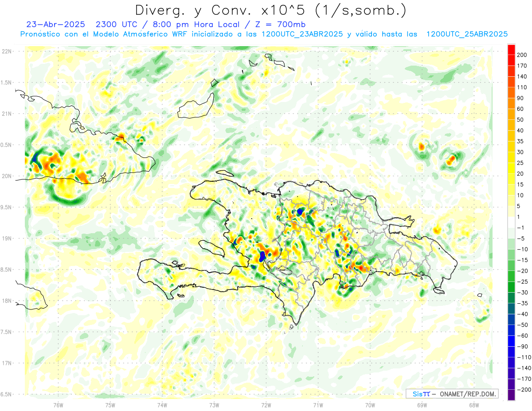Click the '74W' longitude label
This screenshot has width=532, height=411.
tap(162, 405)
